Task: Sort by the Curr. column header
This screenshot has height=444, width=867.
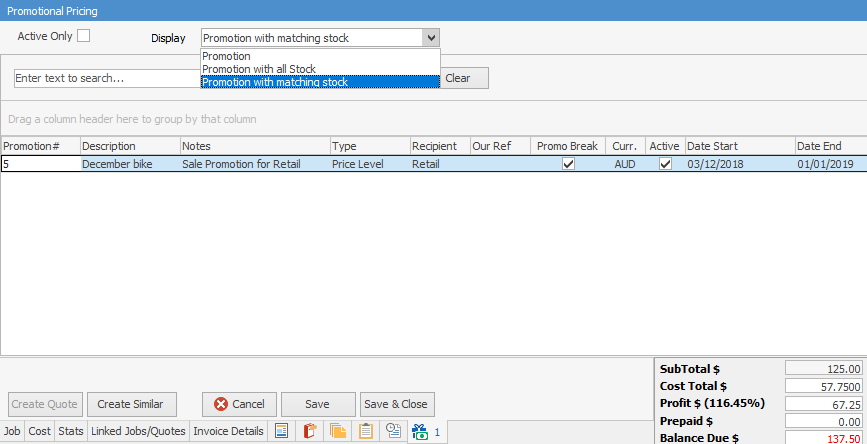Action: (625, 146)
